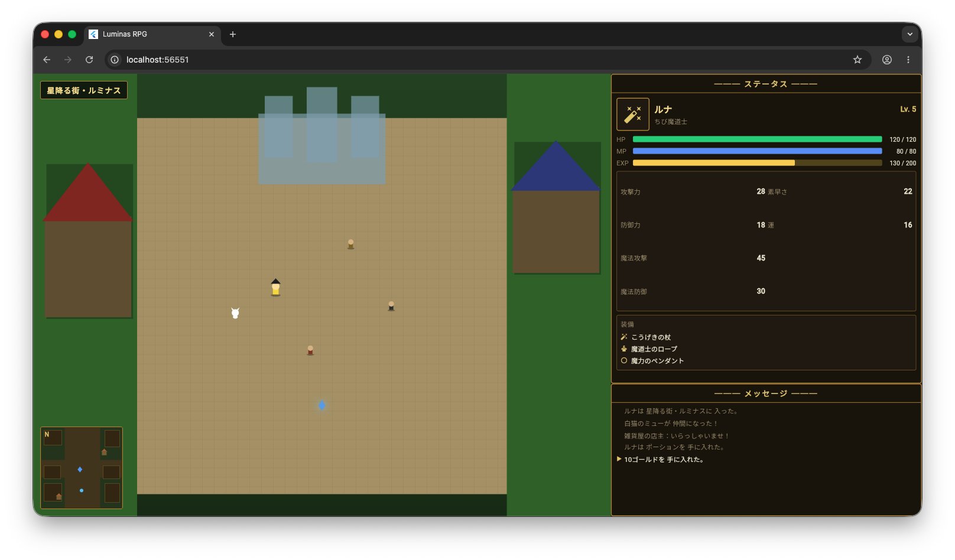Viewport: 955px width, 560px height.
Task: Click the yellow EXP bar
Action: 757,163
